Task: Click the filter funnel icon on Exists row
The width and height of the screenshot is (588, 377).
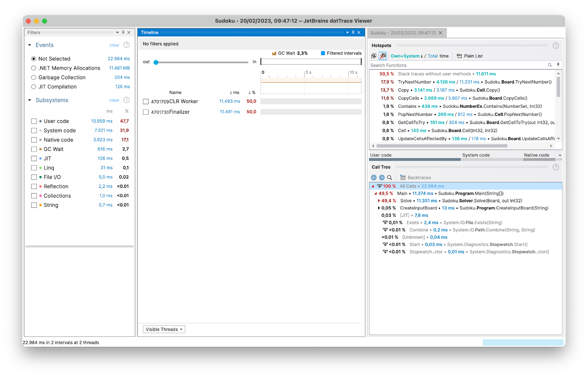Action: coord(385,223)
